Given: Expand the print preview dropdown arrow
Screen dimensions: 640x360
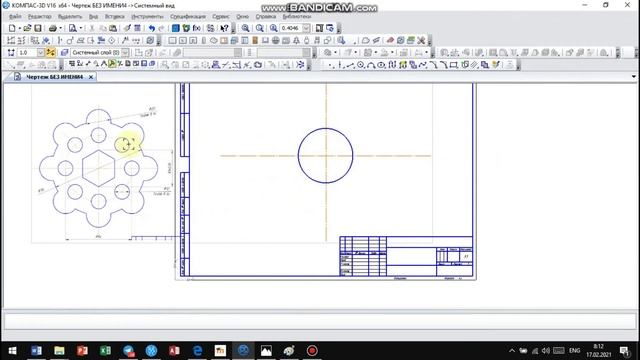Looking at the screenshot, I should [80, 28].
